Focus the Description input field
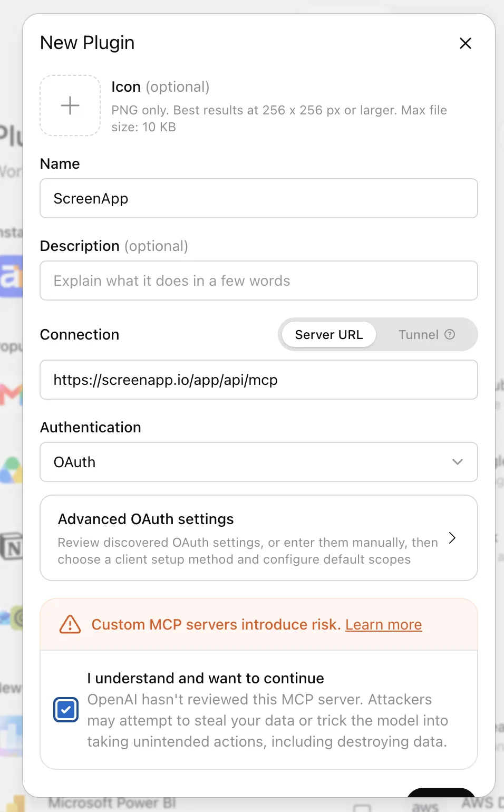 click(259, 281)
